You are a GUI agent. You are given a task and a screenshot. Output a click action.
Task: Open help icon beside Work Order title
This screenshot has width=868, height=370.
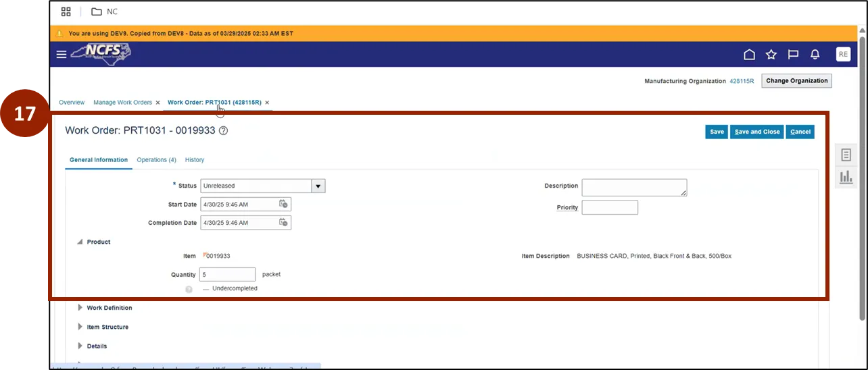click(x=224, y=131)
